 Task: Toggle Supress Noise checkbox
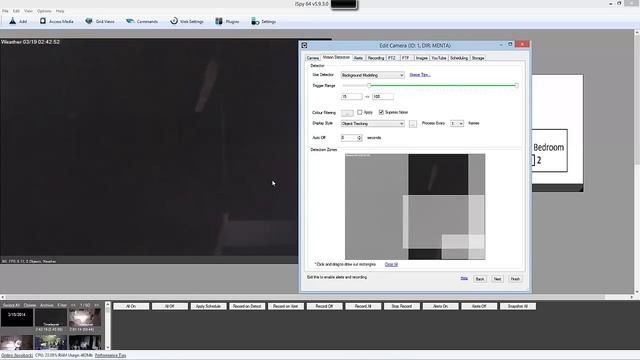tap(381, 112)
